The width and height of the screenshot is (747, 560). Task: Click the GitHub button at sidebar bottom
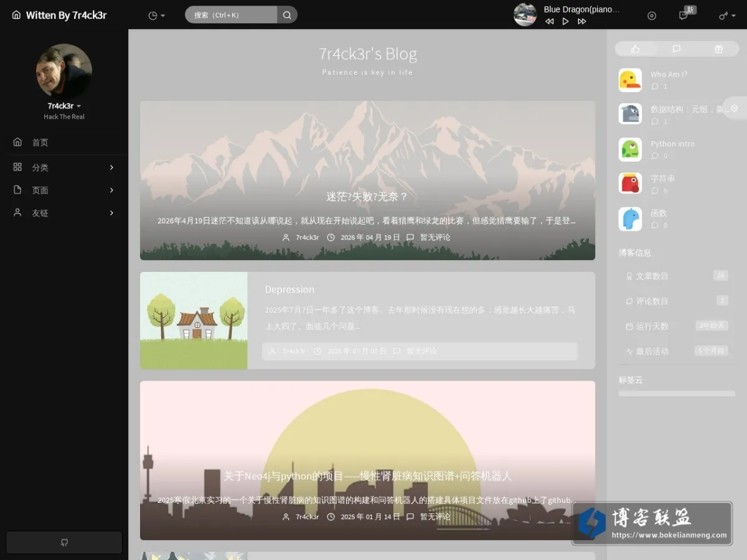coord(64,543)
